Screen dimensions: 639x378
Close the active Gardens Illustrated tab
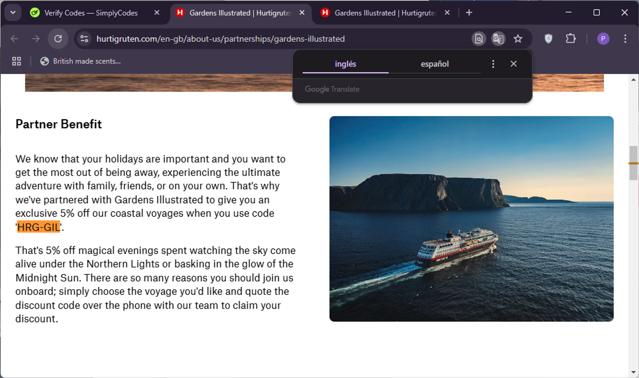point(302,13)
